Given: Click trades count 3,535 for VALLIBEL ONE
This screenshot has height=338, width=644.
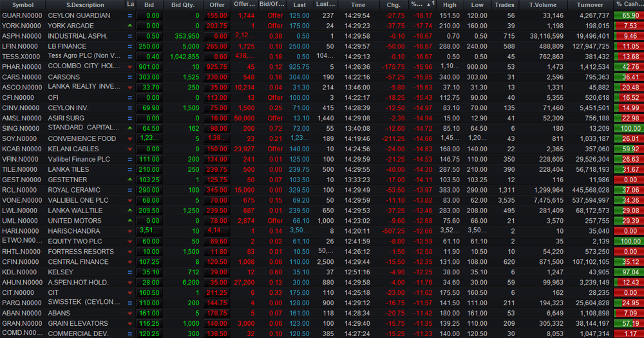Looking at the screenshot, I should (x=506, y=200).
